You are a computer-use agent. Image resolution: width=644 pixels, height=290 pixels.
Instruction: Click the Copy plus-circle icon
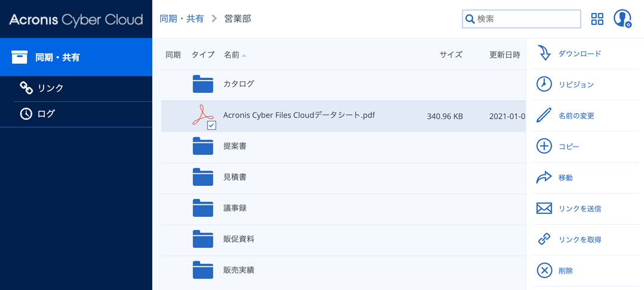coord(544,146)
